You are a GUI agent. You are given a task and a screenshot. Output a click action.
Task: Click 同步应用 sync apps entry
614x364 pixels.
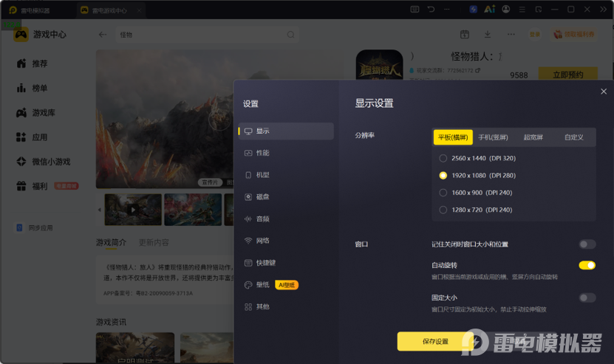pyautogui.click(x=35, y=228)
